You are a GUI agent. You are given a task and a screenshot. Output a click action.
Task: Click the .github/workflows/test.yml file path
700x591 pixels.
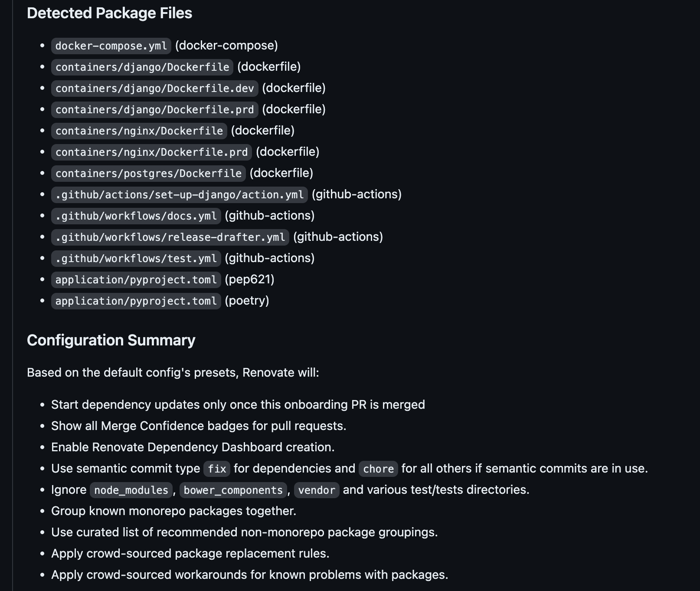tap(136, 259)
